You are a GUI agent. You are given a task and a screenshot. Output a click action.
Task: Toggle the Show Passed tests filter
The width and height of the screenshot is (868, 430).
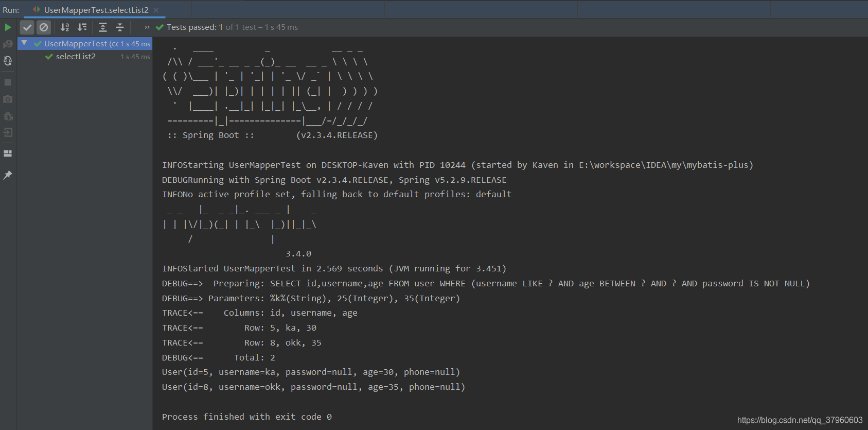27,27
